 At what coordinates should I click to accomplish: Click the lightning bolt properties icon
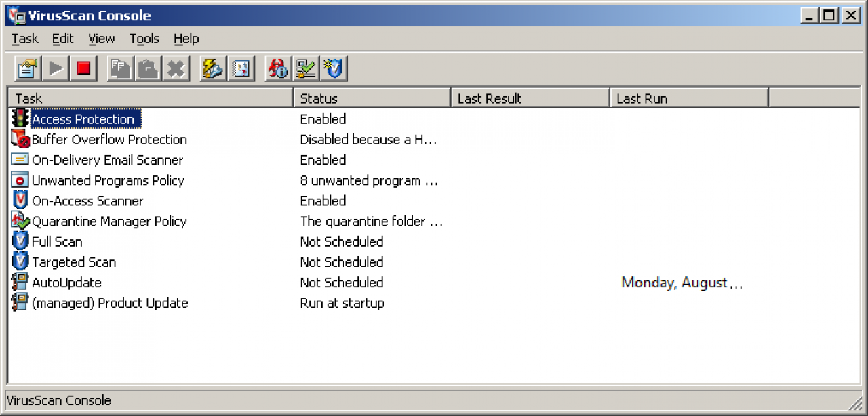coord(213,68)
